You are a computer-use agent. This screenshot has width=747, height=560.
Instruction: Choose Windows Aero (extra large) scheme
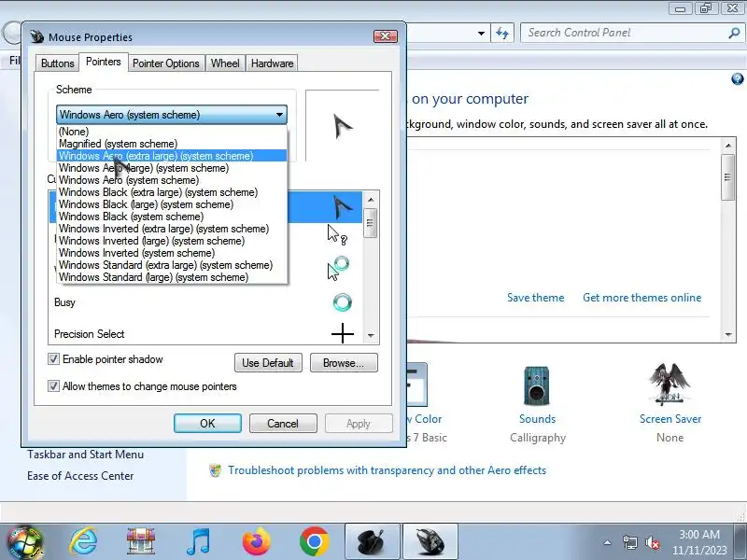click(x=172, y=156)
